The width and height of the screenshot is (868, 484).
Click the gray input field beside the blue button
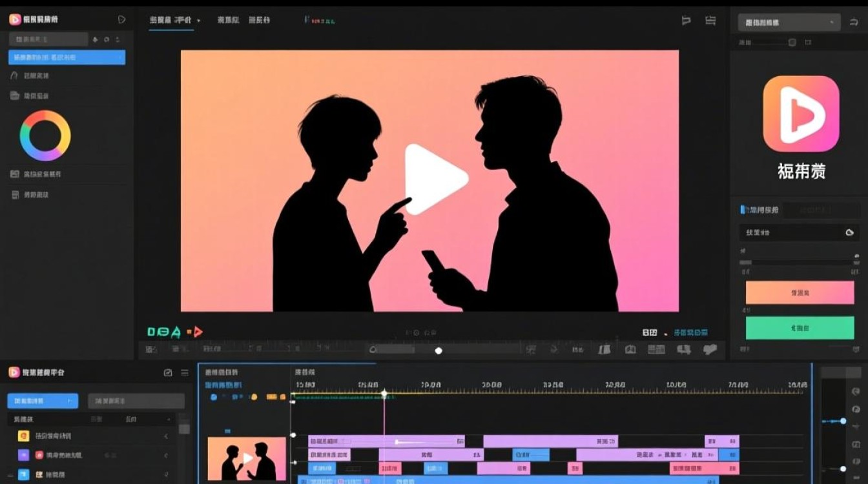[x=136, y=401]
